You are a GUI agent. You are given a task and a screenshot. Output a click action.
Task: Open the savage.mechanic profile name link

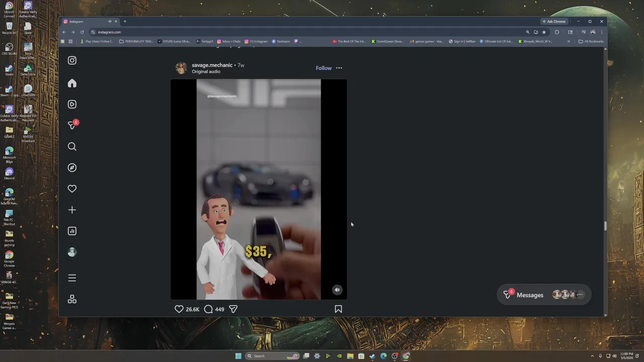pos(212,65)
